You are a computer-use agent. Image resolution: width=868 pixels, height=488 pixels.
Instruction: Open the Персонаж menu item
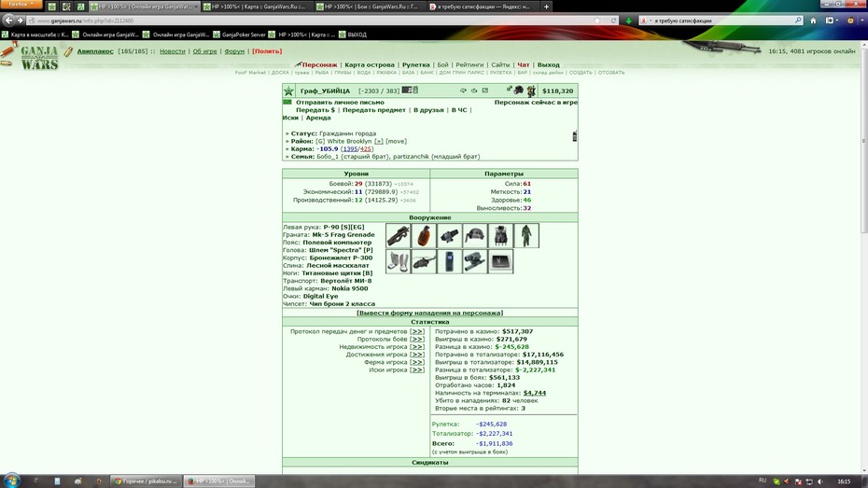tap(319, 64)
